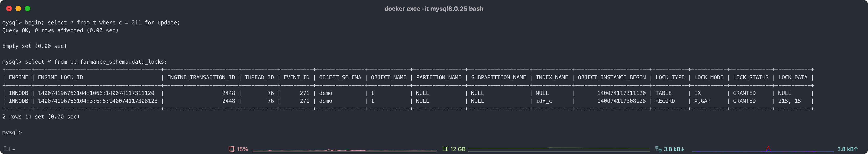This screenshot has width=868, height=154.
Task: Click the empty mysql> prompt line
Action: point(12,133)
